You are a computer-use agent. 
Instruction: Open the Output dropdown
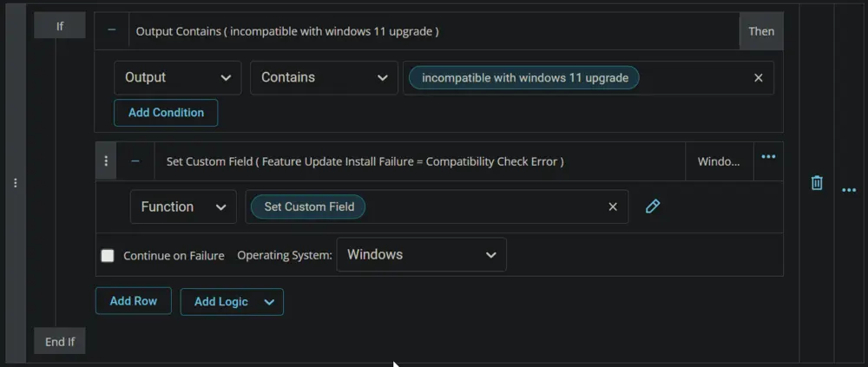click(178, 77)
